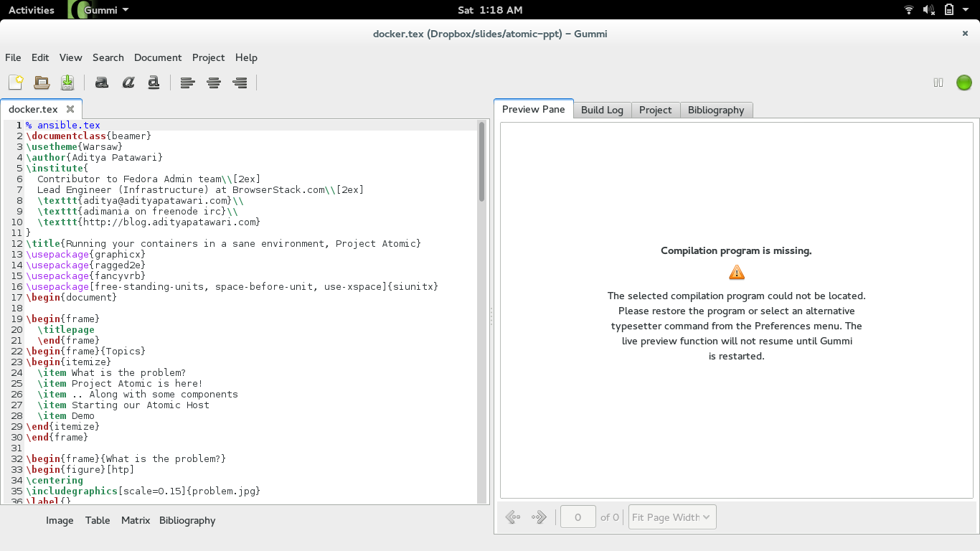
Task: Click the Matrix insert button below the editor
Action: pyautogui.click(x=136, y=520)
